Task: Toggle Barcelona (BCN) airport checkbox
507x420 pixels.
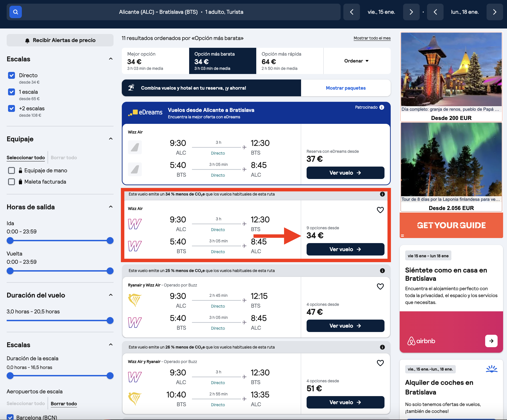Action: tap(10, 417)
